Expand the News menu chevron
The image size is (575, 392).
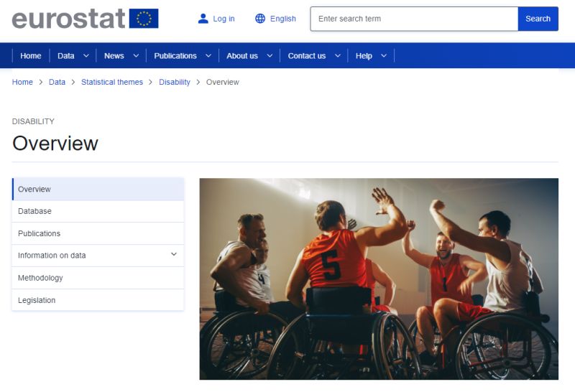coord(136,56)
